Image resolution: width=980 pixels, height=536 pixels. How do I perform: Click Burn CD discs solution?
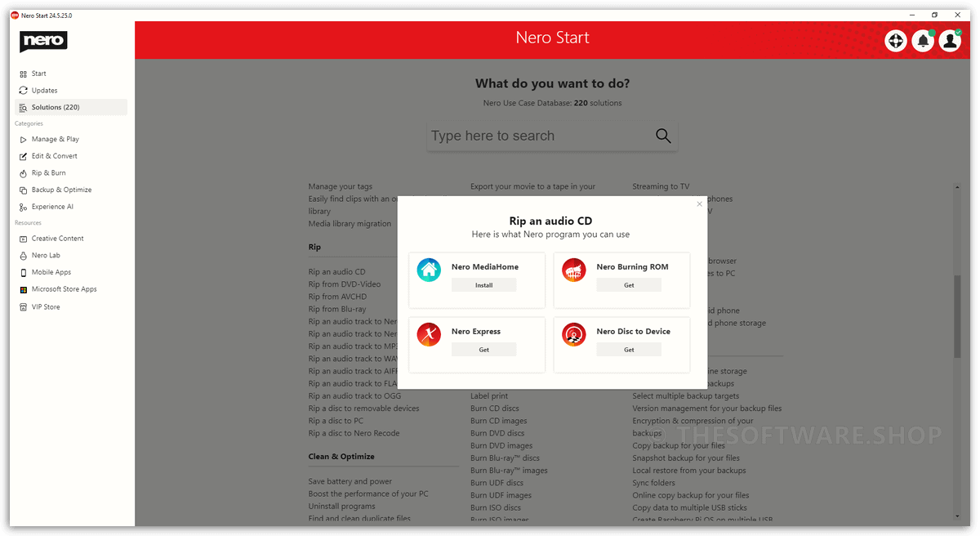tap(495, 409)
